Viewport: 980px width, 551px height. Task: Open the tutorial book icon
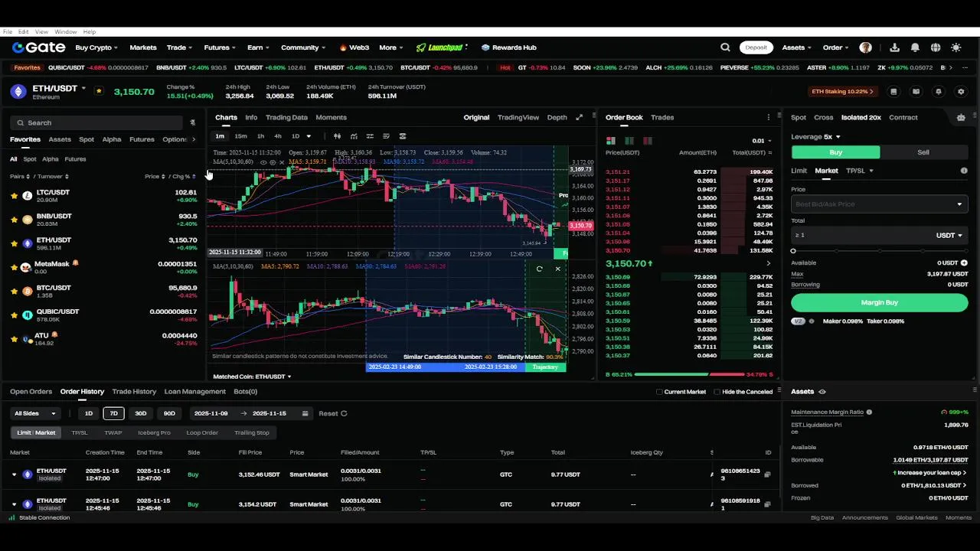coord(916,92)
